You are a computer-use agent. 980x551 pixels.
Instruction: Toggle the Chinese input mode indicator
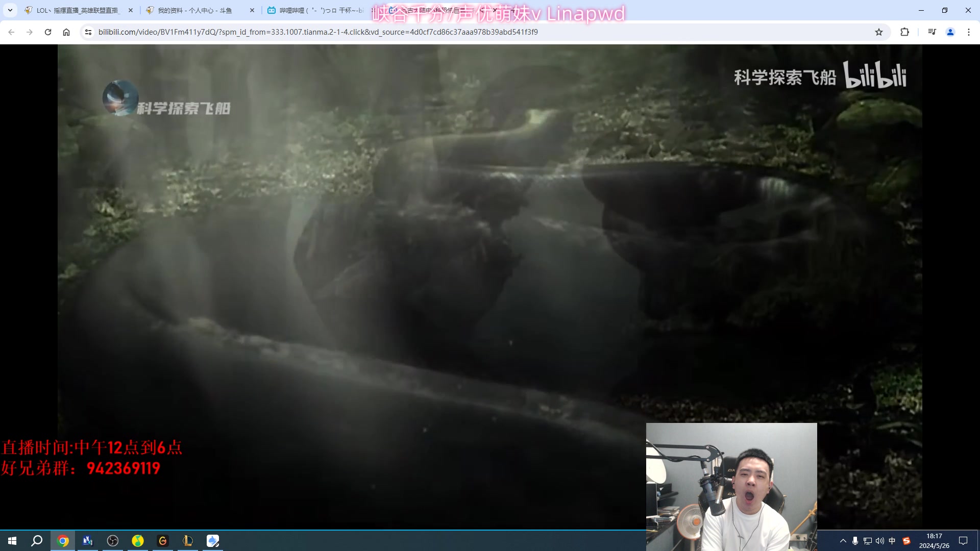892,541
